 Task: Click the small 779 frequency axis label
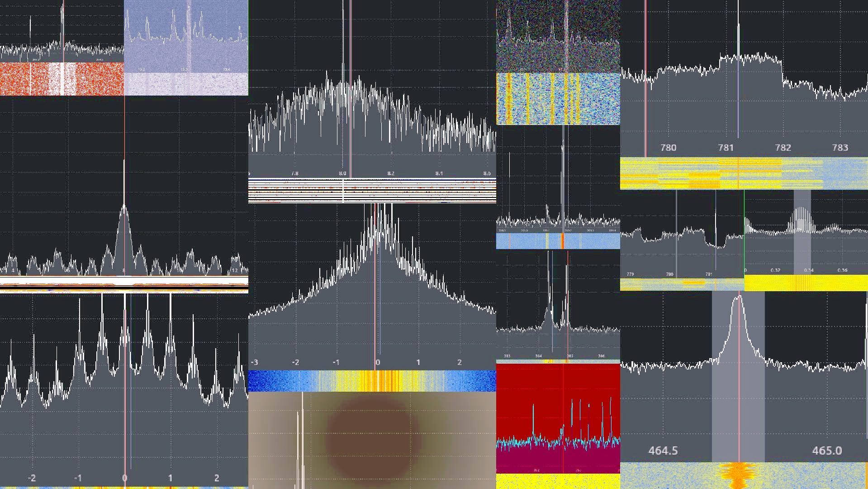click(x=630, y=274)
